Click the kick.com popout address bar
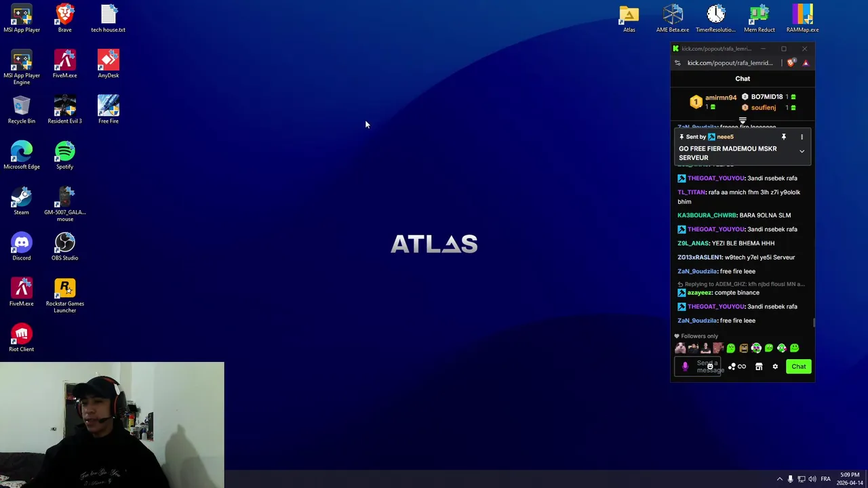868x488 pixels. click(730, 63)
